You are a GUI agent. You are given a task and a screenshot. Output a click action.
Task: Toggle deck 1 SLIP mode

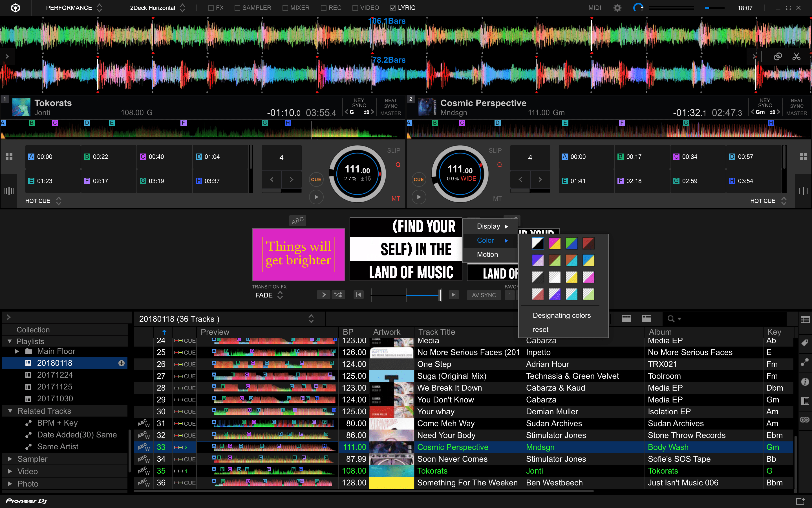394,150
